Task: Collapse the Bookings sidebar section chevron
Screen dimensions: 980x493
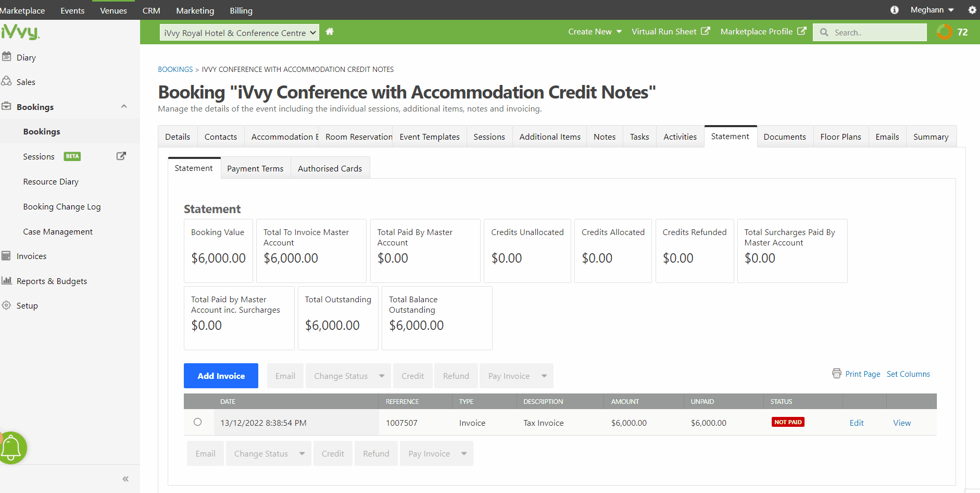Action: tap(124, 106)
